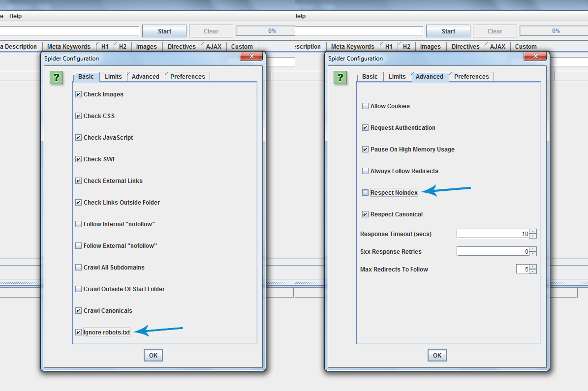This screenshot has height=391, width=588.
Task: Decrease Max Redirects To Follow with down arrow
Action: click(x=533, y=271)
